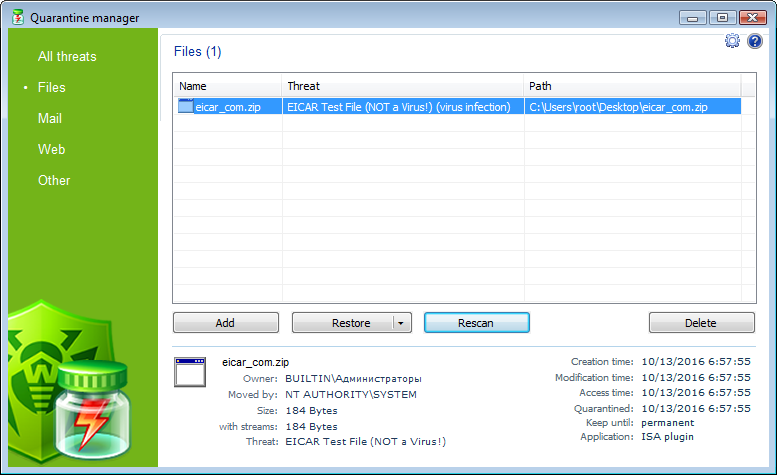The image size is (777, 475).
Task: Rescan the selected file
Action: [476, 323]
